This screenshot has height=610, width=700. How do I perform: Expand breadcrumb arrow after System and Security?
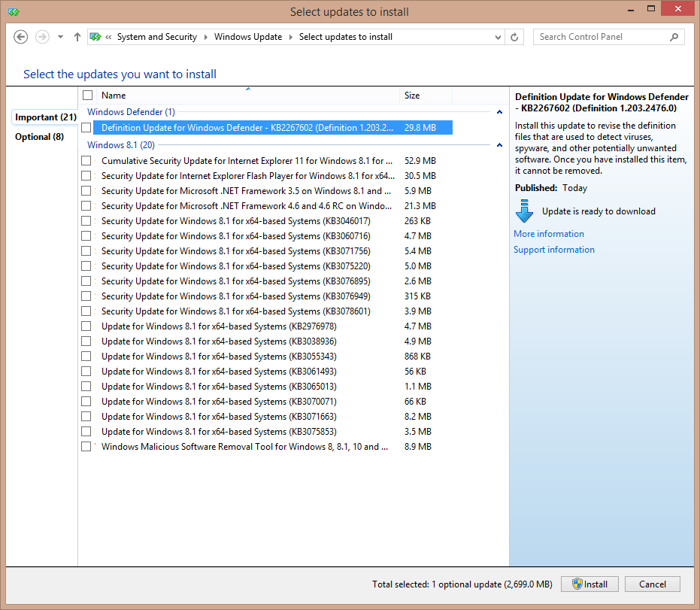point(206,37)
